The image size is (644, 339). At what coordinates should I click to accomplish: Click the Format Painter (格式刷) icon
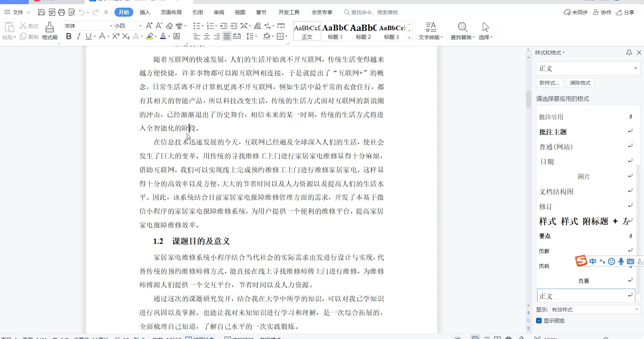[50, 31]
